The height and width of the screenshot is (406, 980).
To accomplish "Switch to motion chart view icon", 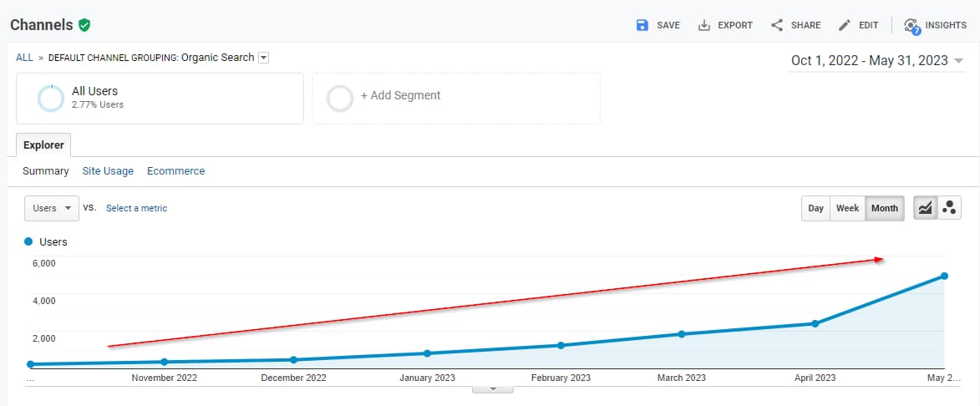I will pos(949,208).
